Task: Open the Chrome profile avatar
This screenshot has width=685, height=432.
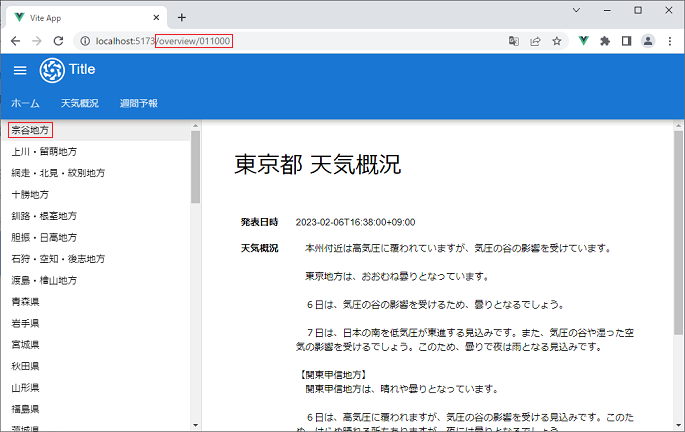Action: point(648,41)
